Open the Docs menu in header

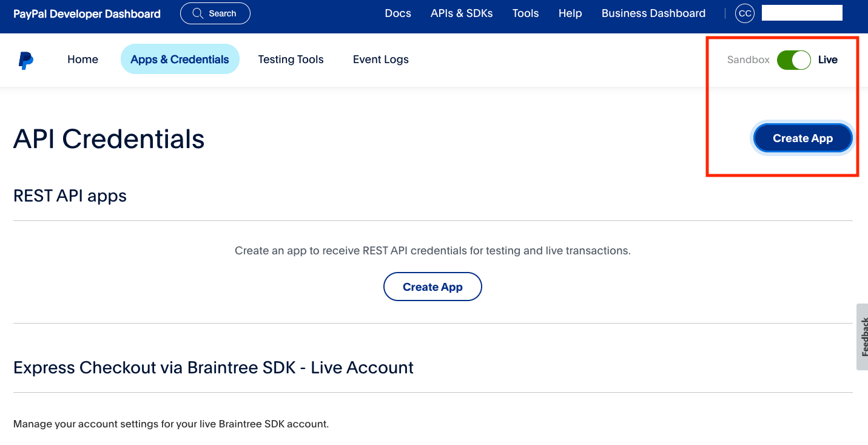[398, 13]
